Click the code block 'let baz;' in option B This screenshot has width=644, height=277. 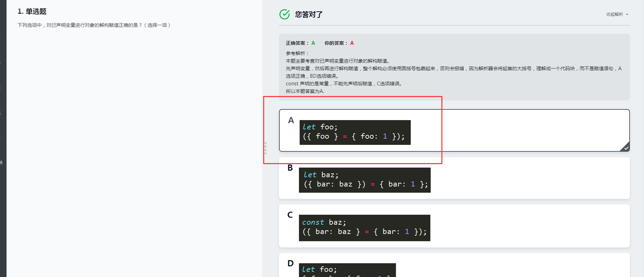[365, 180]
